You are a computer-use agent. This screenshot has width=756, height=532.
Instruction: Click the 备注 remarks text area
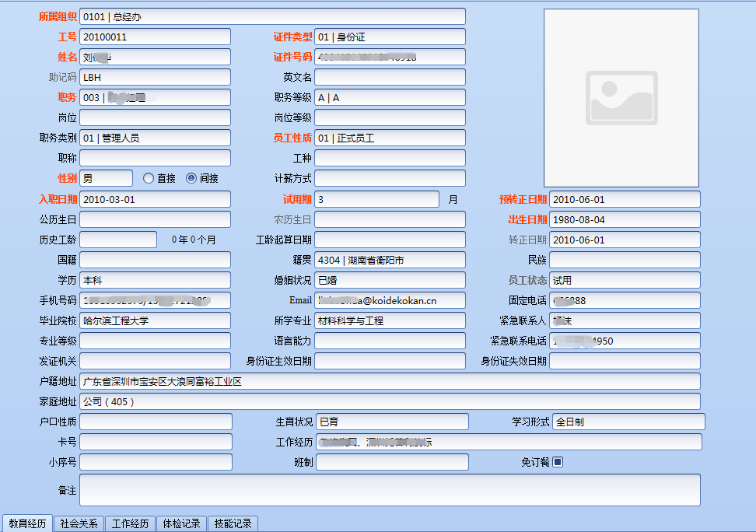(390, 490)
